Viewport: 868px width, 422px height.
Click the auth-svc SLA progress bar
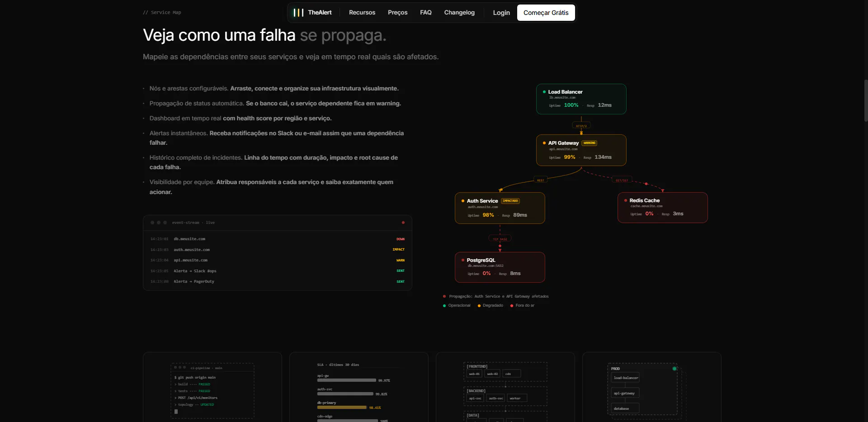345,394
